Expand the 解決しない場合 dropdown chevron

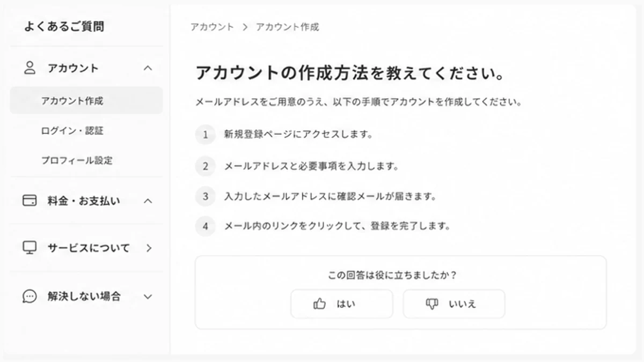click(148, 297)
